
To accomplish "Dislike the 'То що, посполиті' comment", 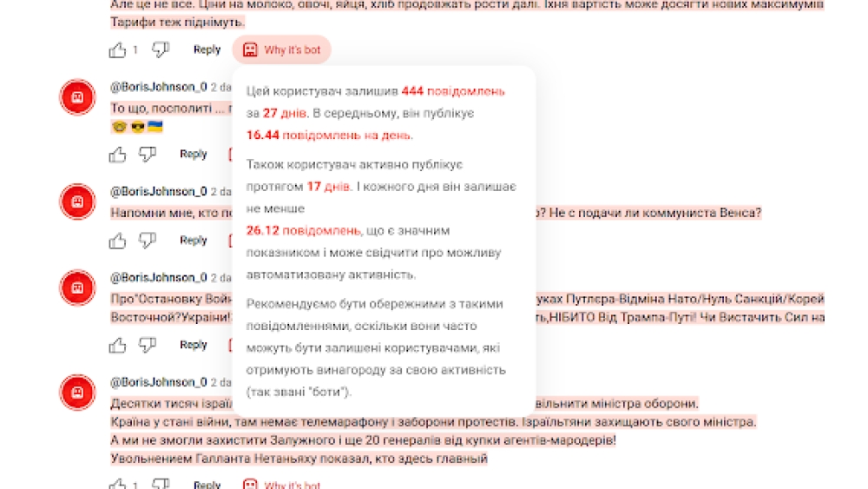I will click(148, 154).
